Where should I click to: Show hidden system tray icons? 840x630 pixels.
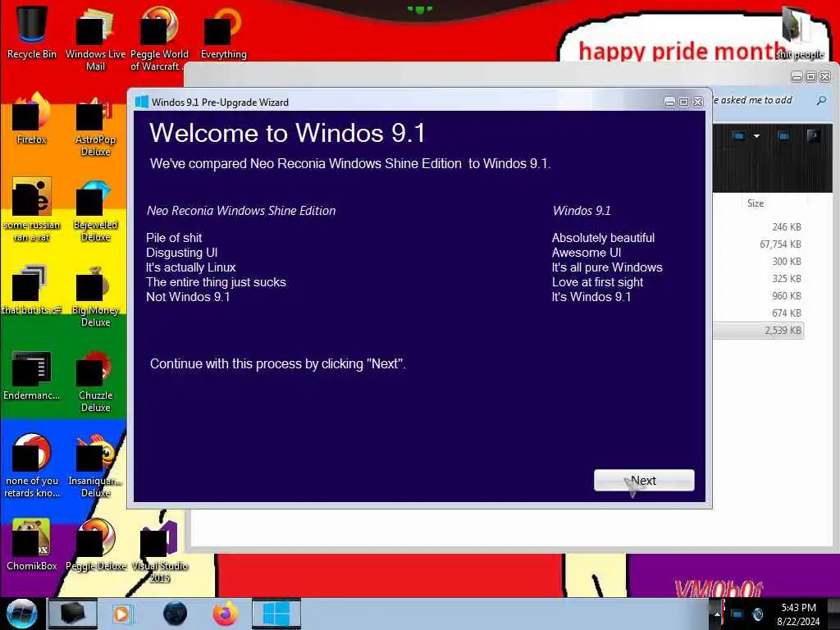[717, 614]
